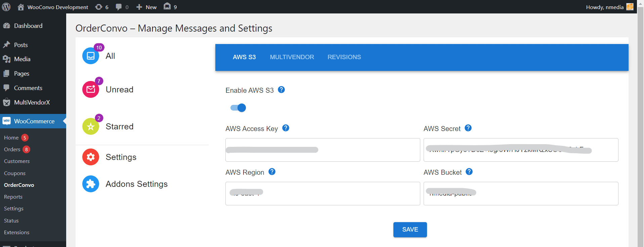
Task: Toggle the Enable AWS S3 switch
Action: pyautogui.click(x=238, y=108)
